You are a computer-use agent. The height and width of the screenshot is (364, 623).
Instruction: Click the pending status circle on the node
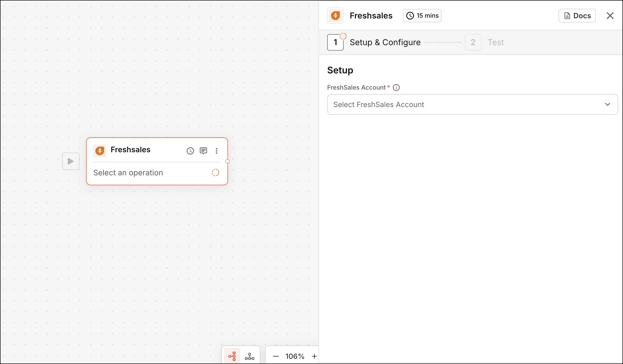[215, 173]
